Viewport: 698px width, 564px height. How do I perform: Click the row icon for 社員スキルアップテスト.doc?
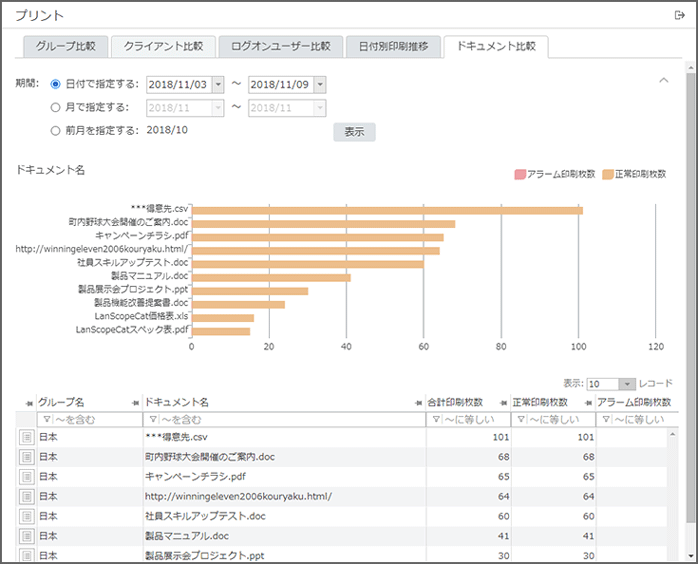(x=26, y=516)
